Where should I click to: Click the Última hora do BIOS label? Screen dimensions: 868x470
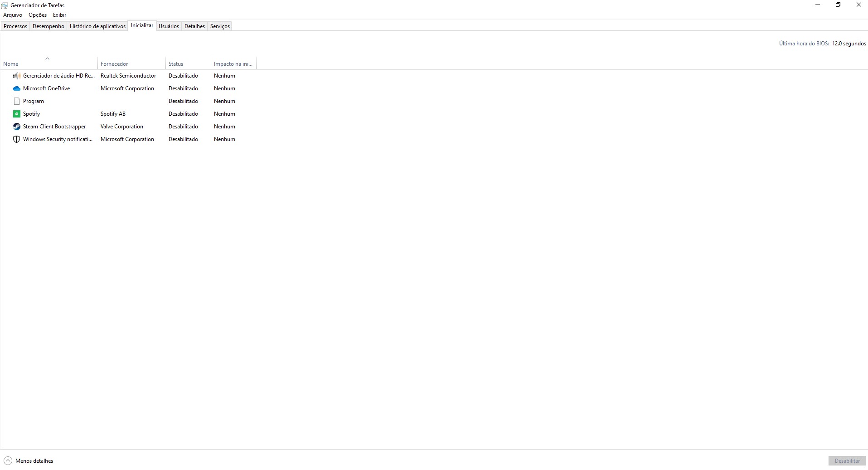(x=804, y=44)
